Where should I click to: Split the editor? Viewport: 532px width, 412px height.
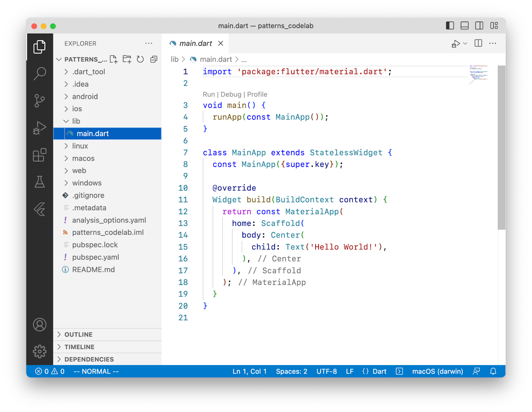(x=478, y=43)
